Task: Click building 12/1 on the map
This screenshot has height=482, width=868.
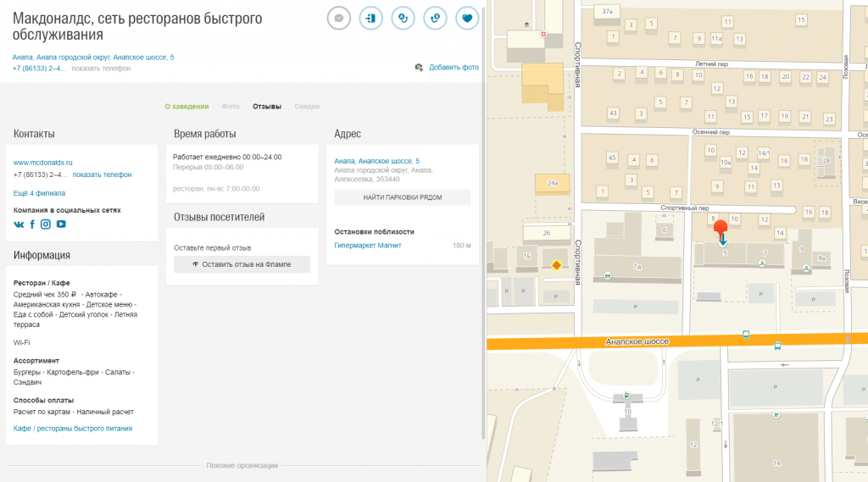Action: (x=716, y=424)
